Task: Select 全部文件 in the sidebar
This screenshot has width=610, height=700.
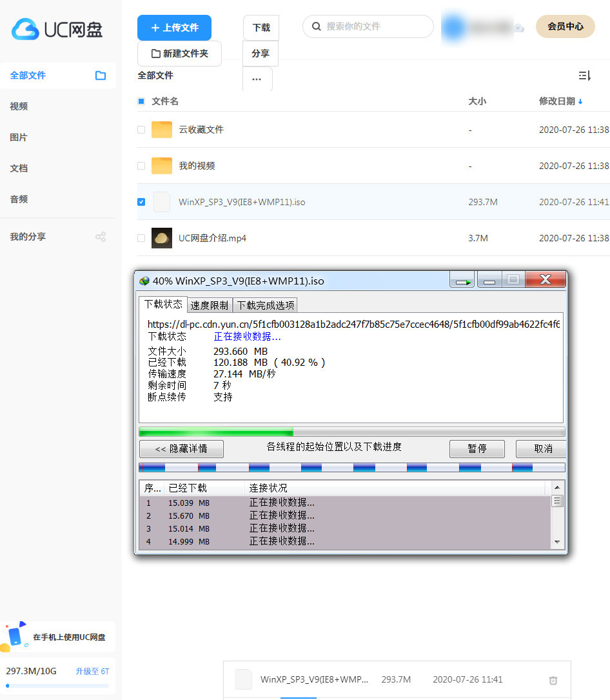Action: (x=58, y=75)
